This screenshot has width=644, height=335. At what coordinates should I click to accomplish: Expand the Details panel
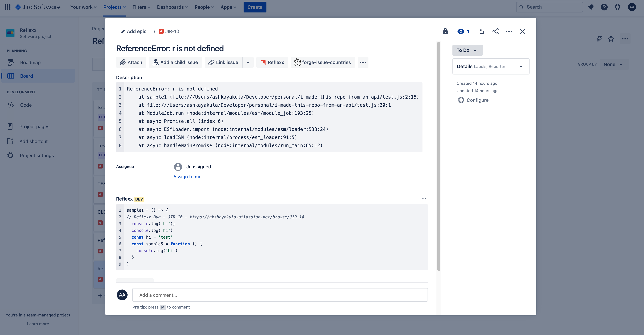click(491, 66)
